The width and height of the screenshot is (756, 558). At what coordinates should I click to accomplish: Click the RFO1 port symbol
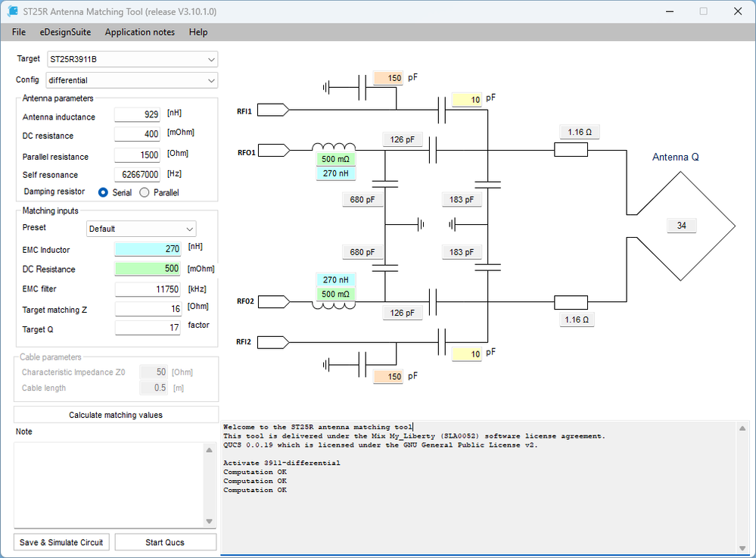tap(274, 151)
